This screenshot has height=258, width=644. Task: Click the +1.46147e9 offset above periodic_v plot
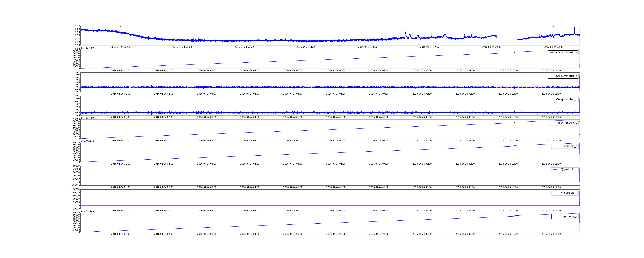87,211
